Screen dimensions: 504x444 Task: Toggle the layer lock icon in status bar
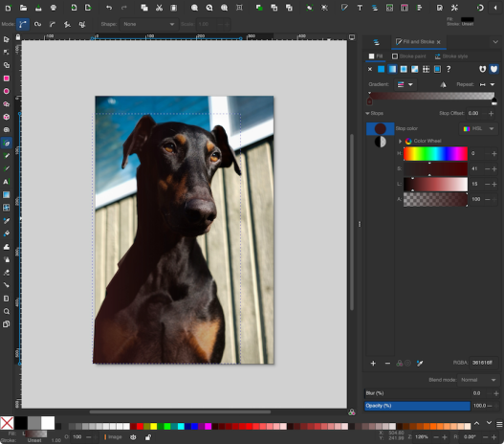click(x=148, y=437)
